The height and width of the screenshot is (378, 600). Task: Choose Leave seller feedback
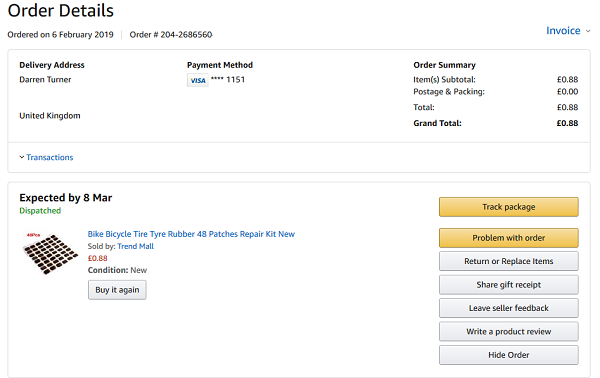509,308
